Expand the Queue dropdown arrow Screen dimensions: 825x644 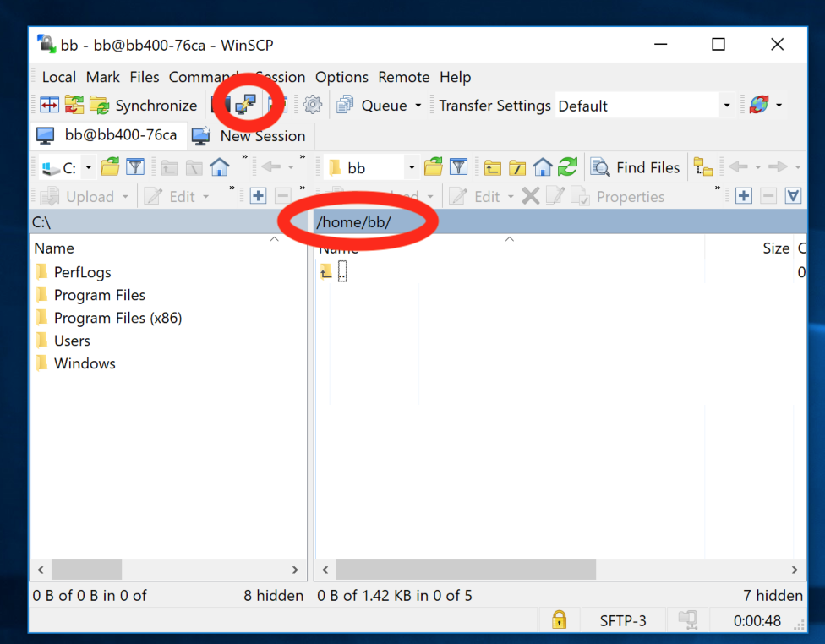pyautogui.click(x=417, y=106)
